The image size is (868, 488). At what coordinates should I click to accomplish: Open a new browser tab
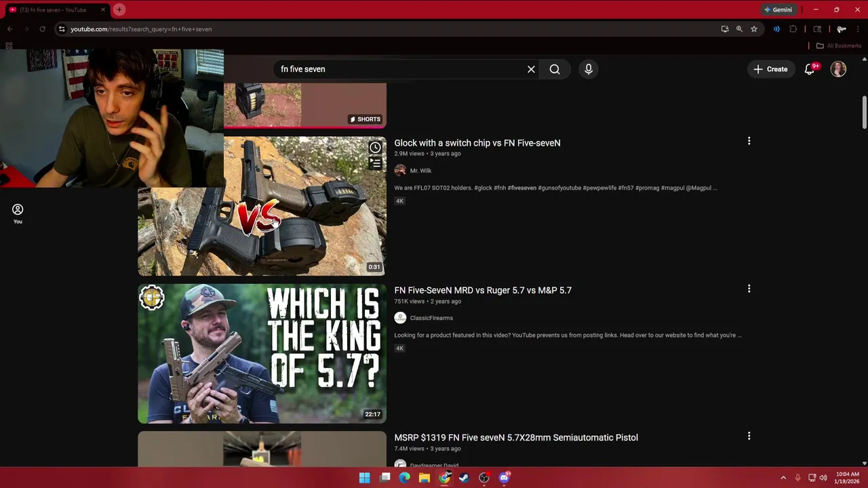[119, 9]
